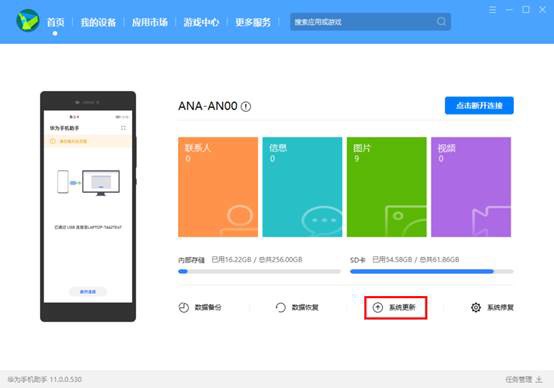Open the orange 联系人 contacts tile

point(218,187)
